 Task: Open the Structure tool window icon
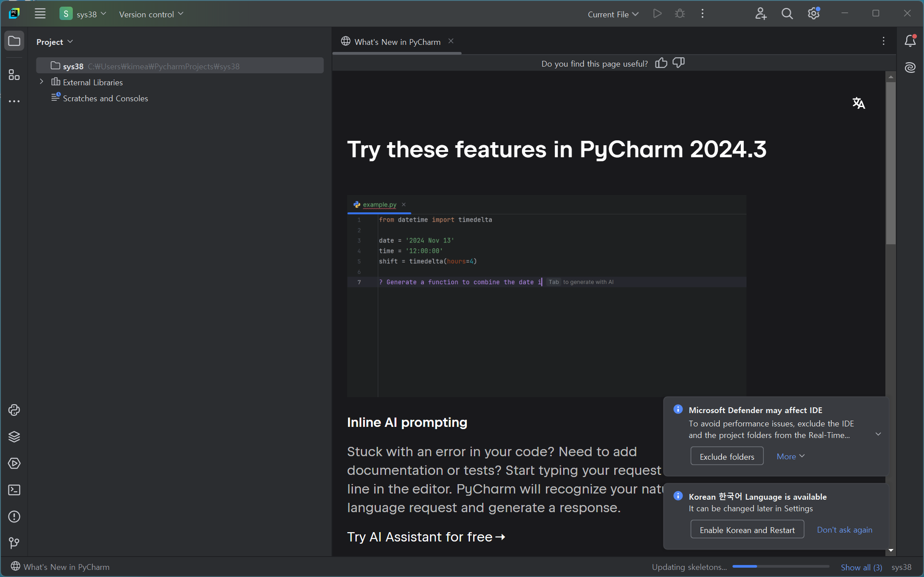(x=14, y=75)
